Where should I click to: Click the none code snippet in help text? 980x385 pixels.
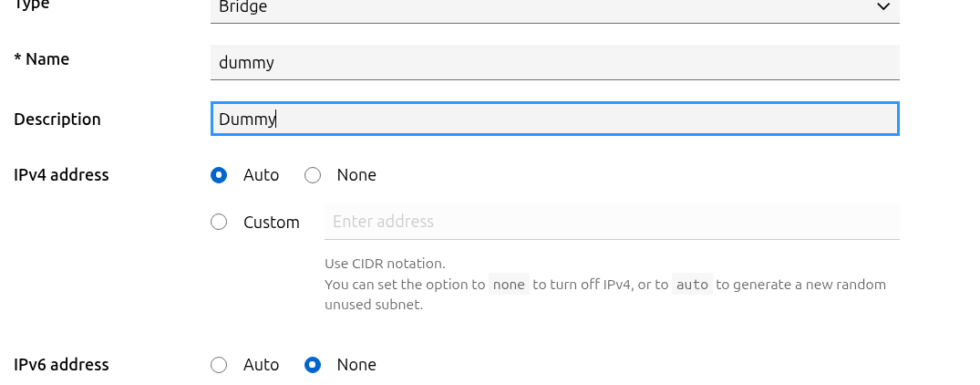[509, 285]
